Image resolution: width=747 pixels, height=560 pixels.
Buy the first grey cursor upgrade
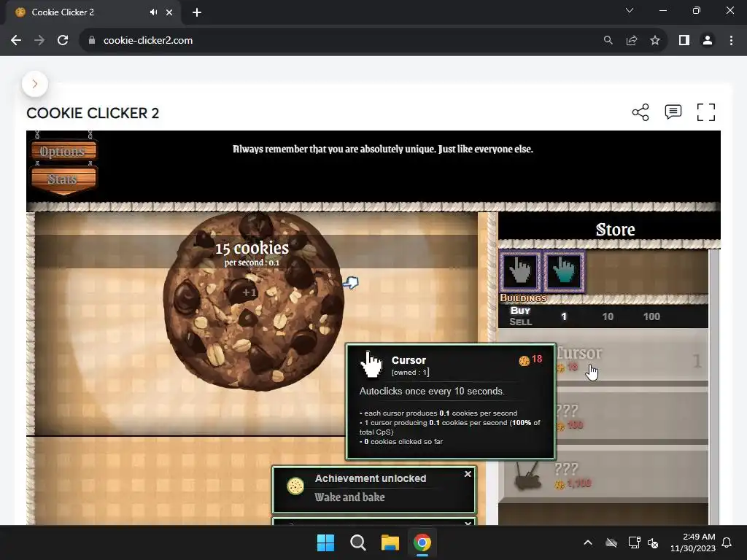coord(519,271)
